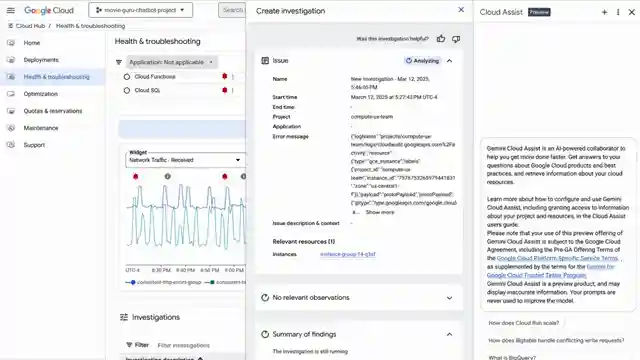Click the red alert icon for Cloud Functions

[224, 76]
